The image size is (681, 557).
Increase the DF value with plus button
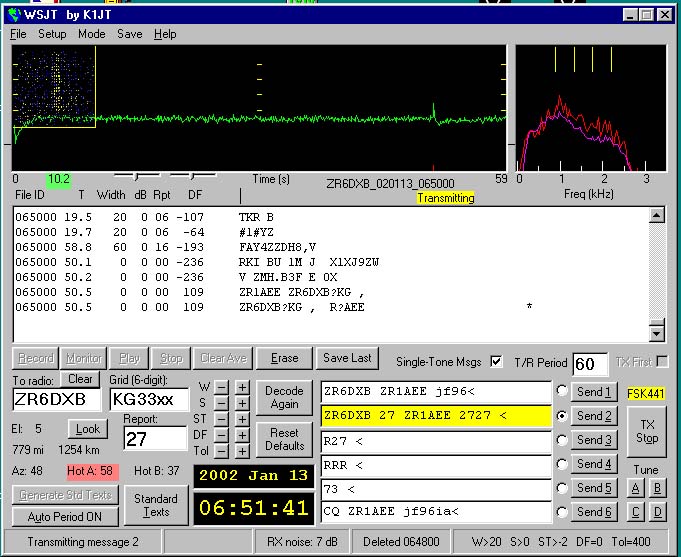pos(242,435)
